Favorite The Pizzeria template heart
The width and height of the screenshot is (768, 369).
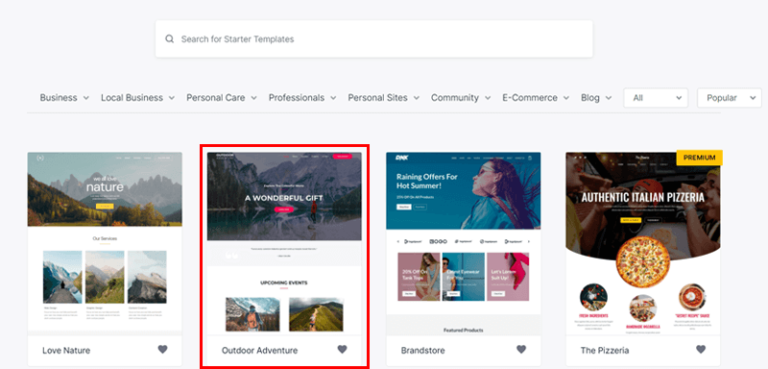point(701,349)
